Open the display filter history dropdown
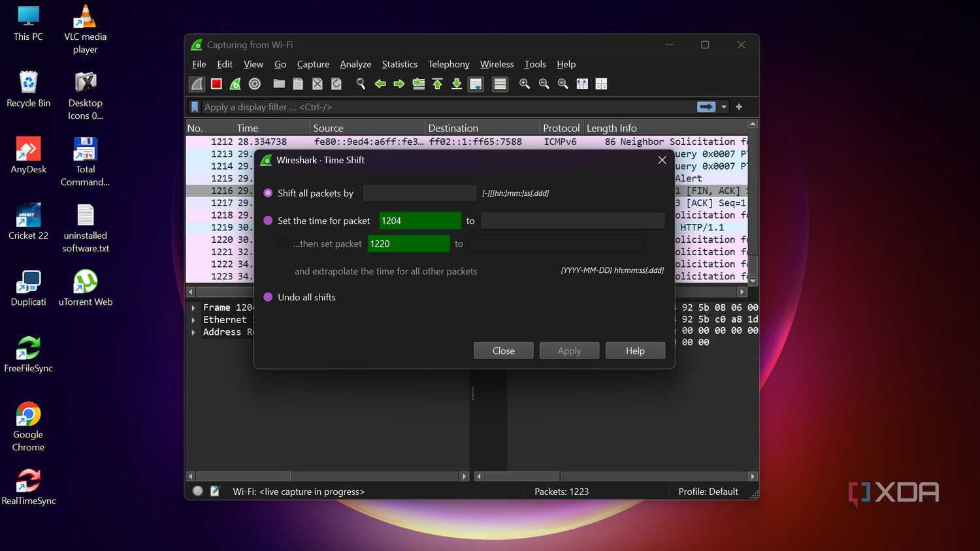 tap(724, 106)
